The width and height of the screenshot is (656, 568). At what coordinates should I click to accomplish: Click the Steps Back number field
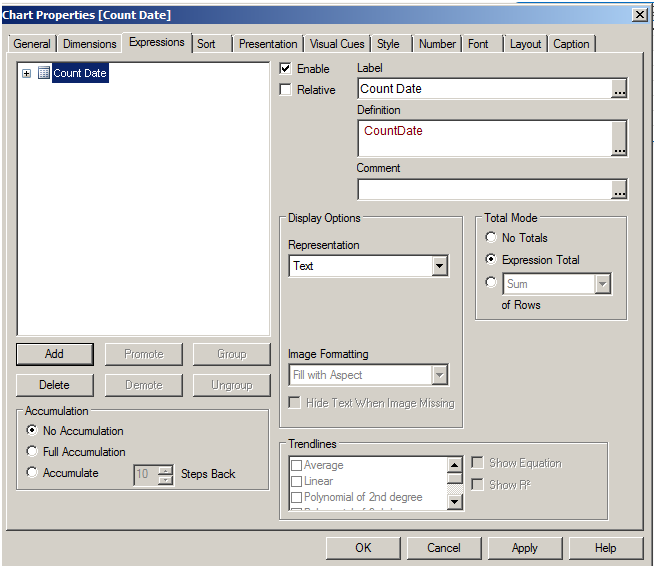146,475
